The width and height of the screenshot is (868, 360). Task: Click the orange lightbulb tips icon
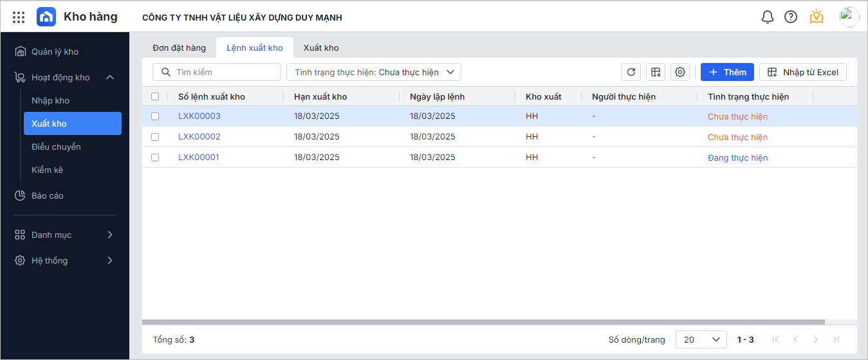pyautogui.click(x=817, y=17)
